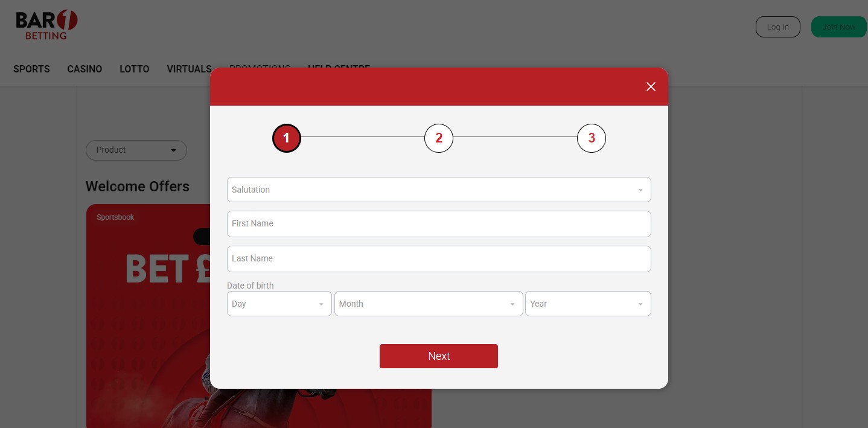Image resolution: width=868 pixels, height=428 pixels.
Task: Select step 1 in the progress stepper
Action: (286, 138)
